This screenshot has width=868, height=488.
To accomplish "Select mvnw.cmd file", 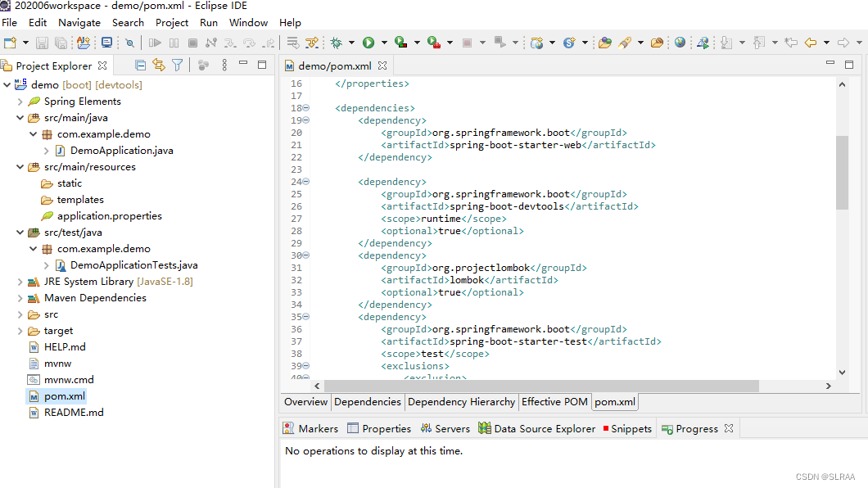I will 69,380.
